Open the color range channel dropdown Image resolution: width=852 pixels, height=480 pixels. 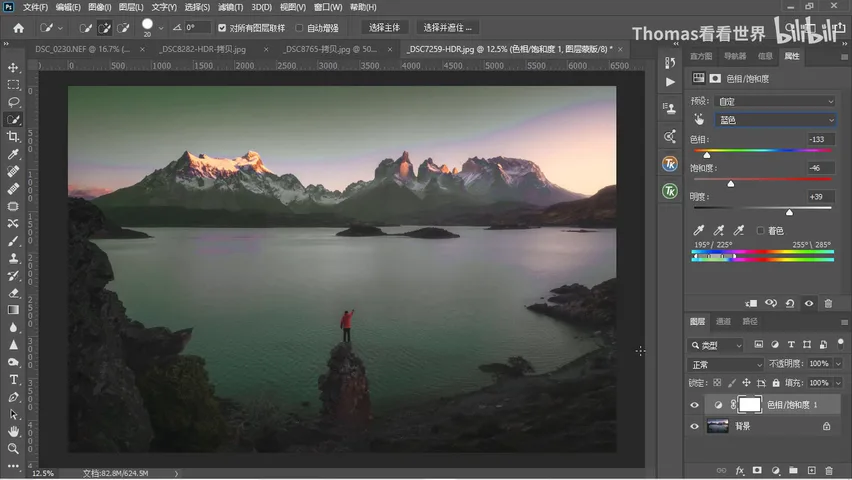coord(775,120)
